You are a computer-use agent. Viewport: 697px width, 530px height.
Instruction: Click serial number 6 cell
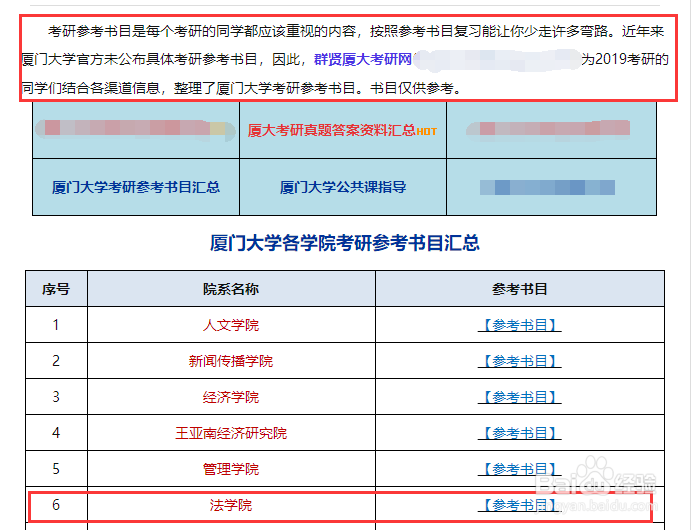click(56, 505)
